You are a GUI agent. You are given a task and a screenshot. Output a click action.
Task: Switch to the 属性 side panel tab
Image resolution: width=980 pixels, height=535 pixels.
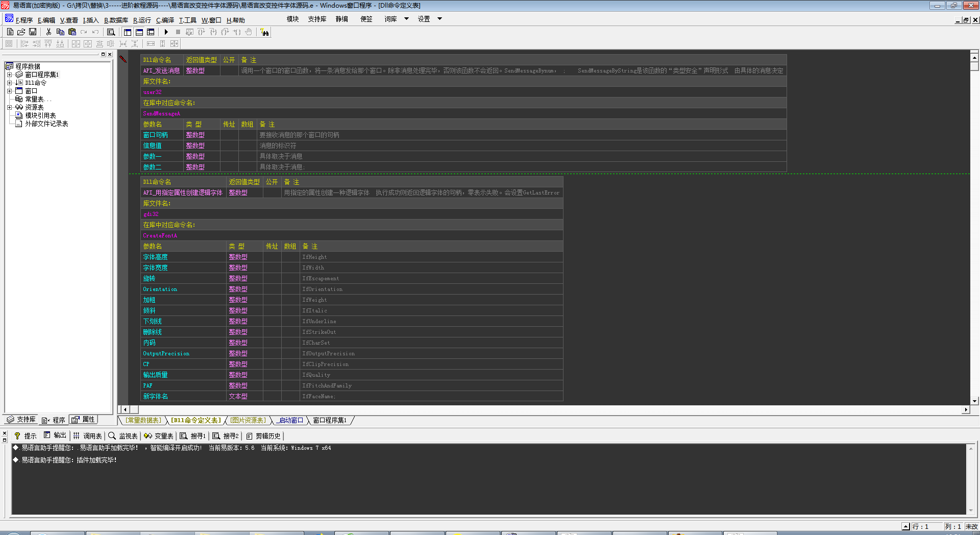[83, 420]
